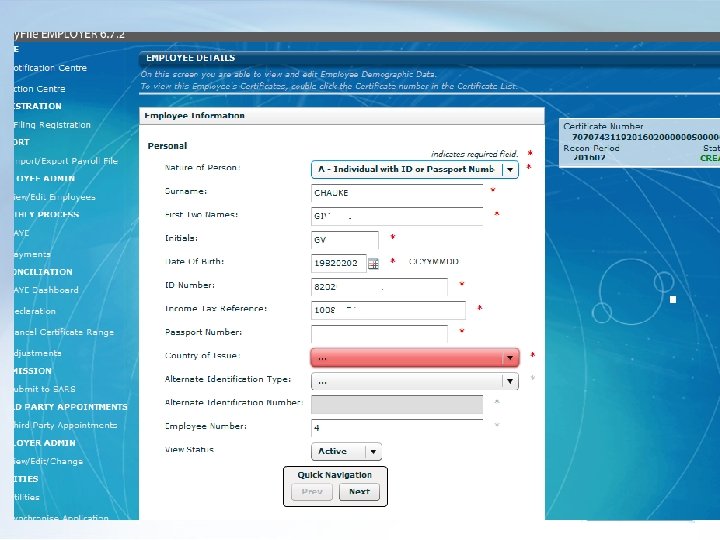Select the Certificate Number value
The height and width of the screenshot is (540, 720).
(x=645, y=137)
